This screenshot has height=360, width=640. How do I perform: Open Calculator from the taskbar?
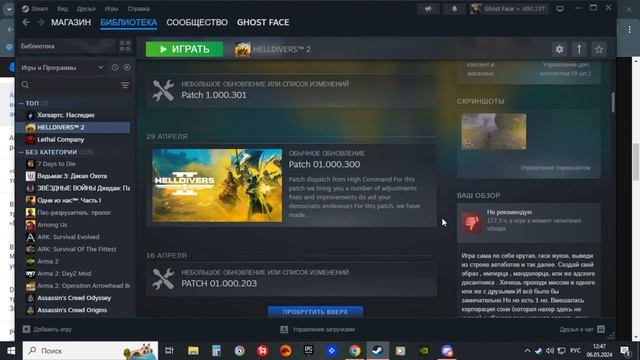point(216,351)
